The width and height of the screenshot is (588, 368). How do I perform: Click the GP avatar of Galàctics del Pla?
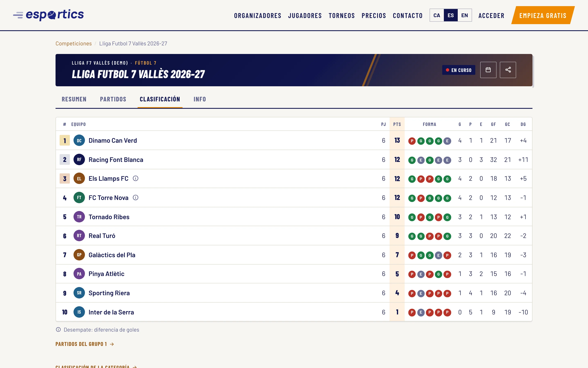click(79, 255)
